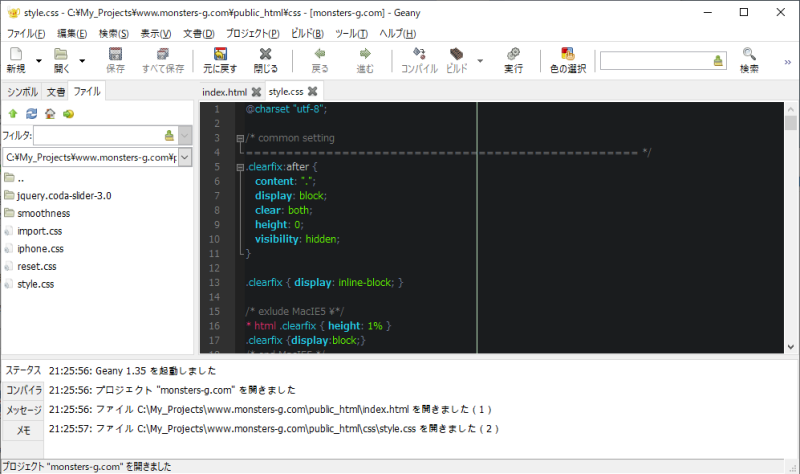Open the 編集(E) menu
Viewport: 800px width, 474px height.
click(x=72, y=34)
